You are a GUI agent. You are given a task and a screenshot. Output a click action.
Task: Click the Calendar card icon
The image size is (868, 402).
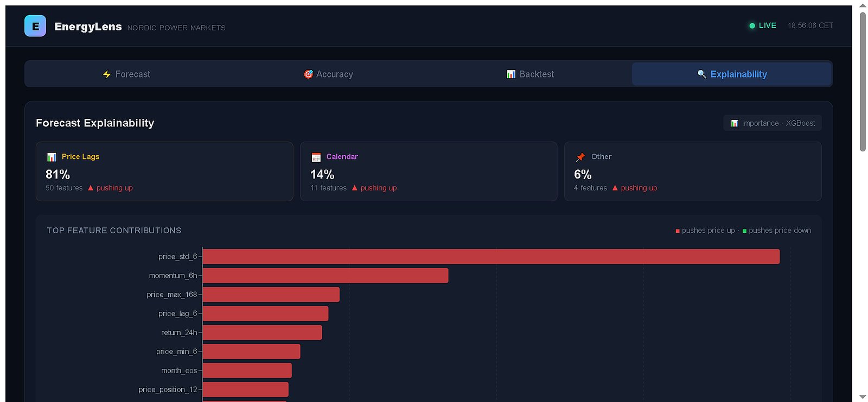pos(316,157)
